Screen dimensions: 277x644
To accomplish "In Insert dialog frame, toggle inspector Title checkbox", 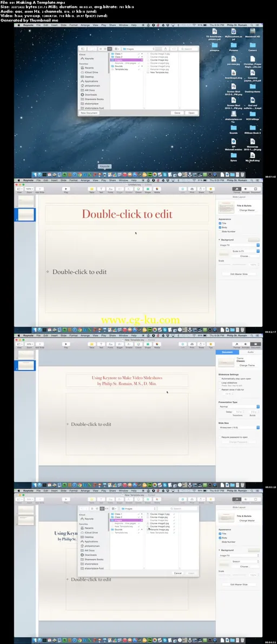I will (x=220, y=534).
